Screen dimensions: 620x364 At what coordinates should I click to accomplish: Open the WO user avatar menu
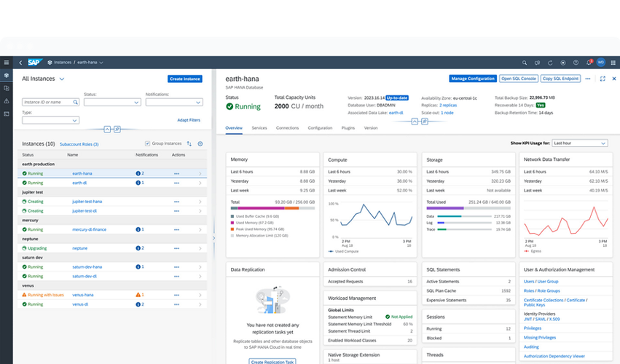(x=601, y=62)
